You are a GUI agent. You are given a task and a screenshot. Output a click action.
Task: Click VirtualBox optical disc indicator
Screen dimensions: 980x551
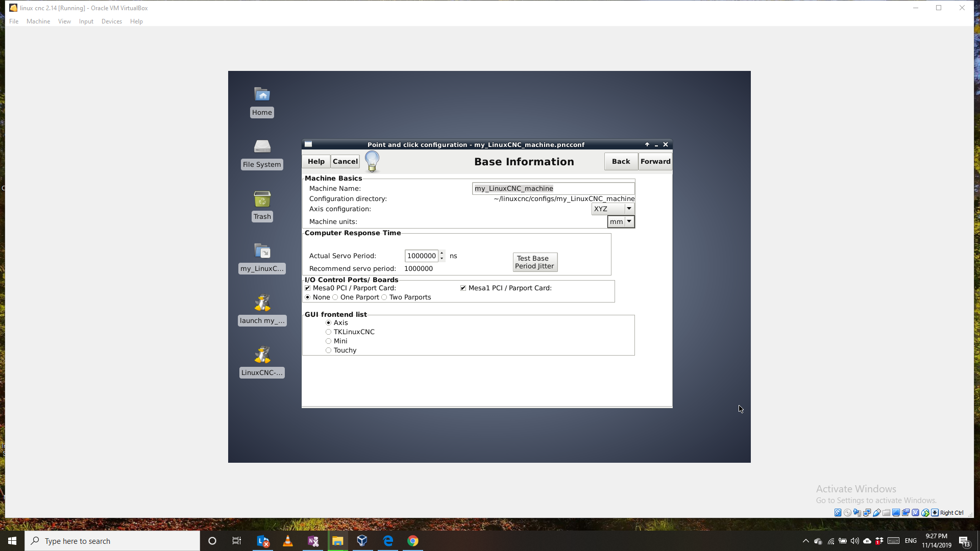coord(847,513)
